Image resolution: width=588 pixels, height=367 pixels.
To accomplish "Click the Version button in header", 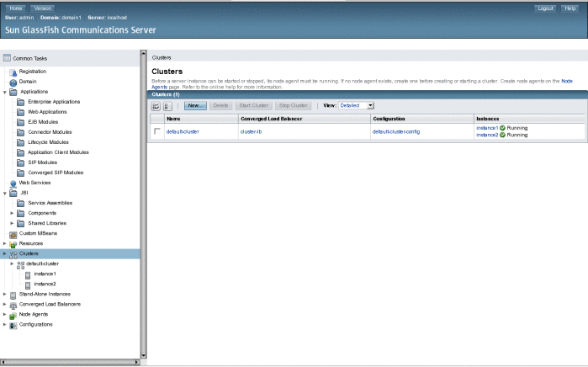I will (x=43, y=8).
